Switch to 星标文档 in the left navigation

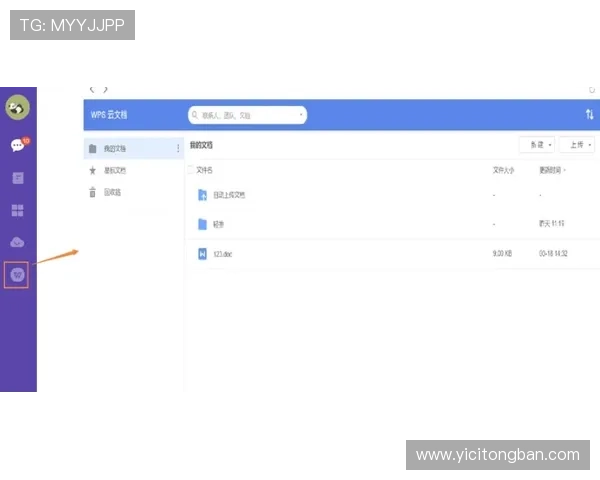(x=115, y=170)
